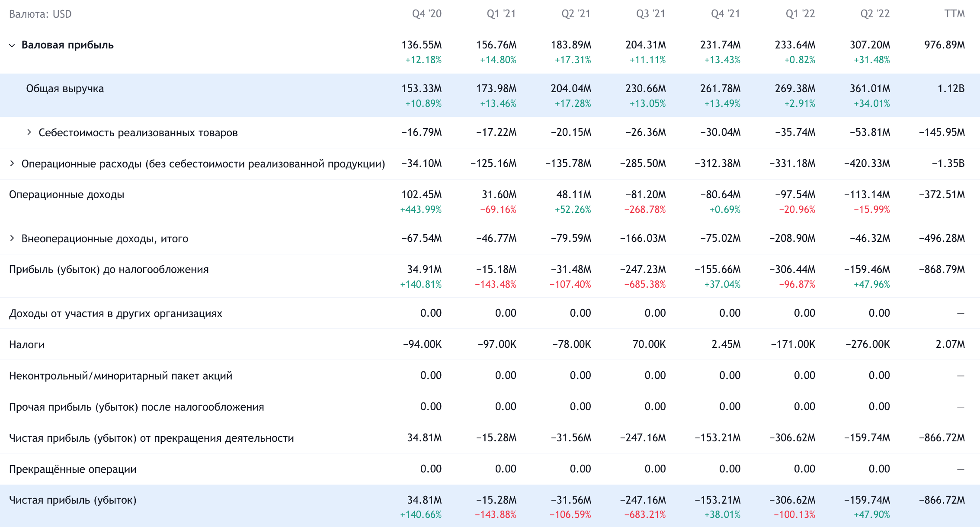Expand Внеоперационные доходы, итого chevron

[x=12, y=238]
